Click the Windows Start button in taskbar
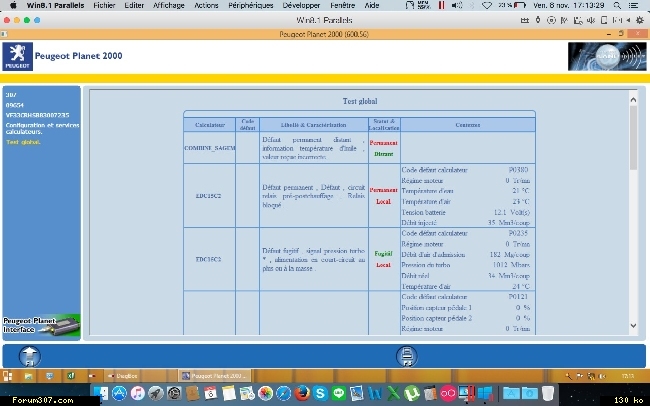This screenshot has width=650, height=406. pos(8,375)
